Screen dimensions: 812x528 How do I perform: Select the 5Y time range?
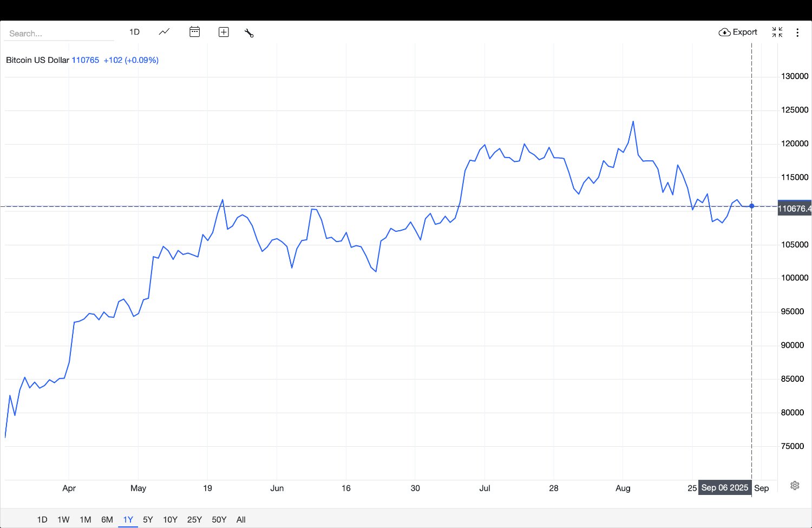tap(148, 519)
